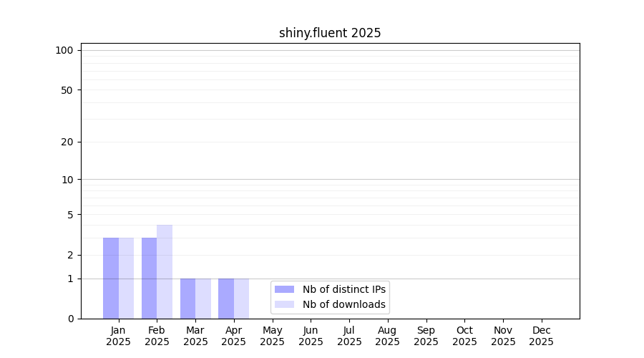Select the 'Dec 2025' x-axis label

click(541, 336)
